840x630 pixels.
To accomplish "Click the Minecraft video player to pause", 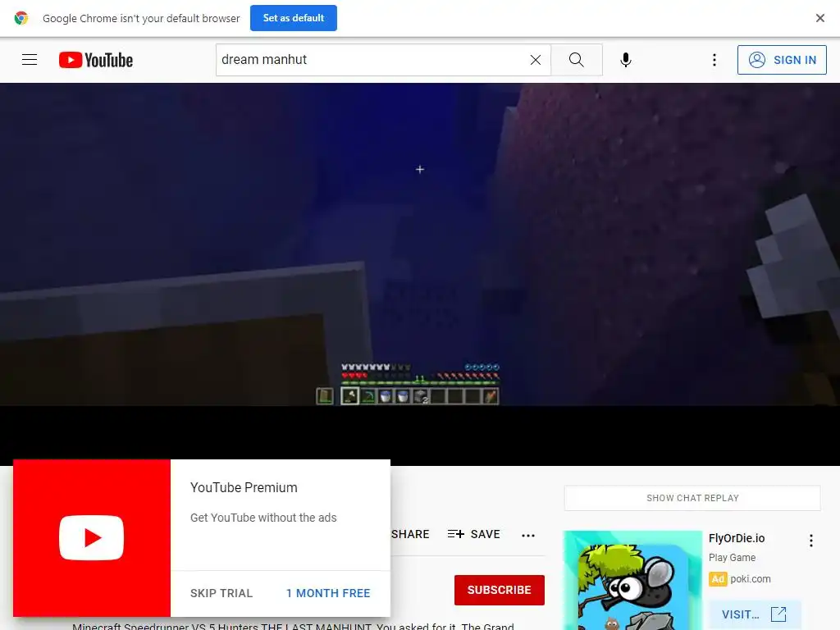I will (x=420, y=244).
